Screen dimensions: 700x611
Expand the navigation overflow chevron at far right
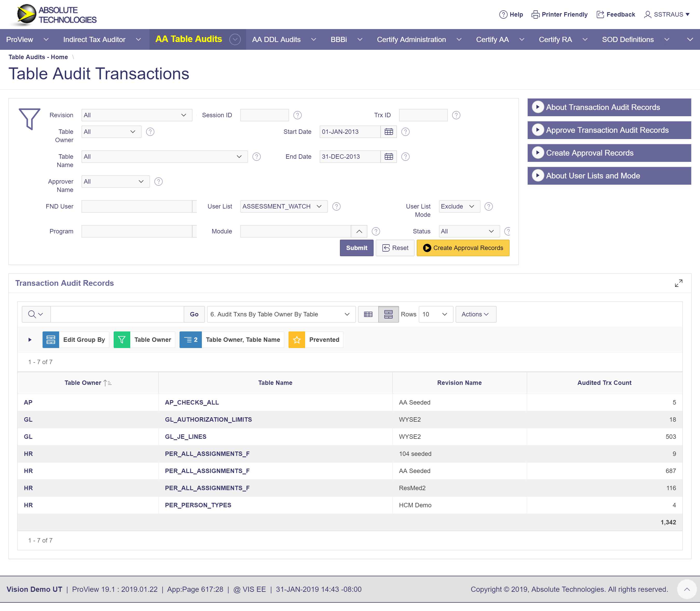[x=690, y=40]
